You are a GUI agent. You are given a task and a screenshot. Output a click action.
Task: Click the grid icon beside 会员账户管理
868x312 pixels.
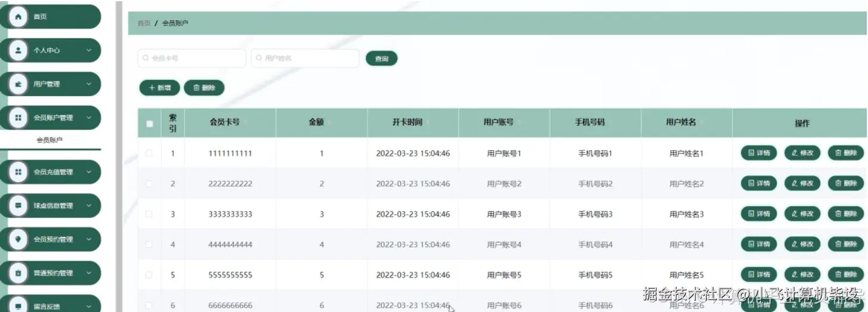tap(18, 118)
